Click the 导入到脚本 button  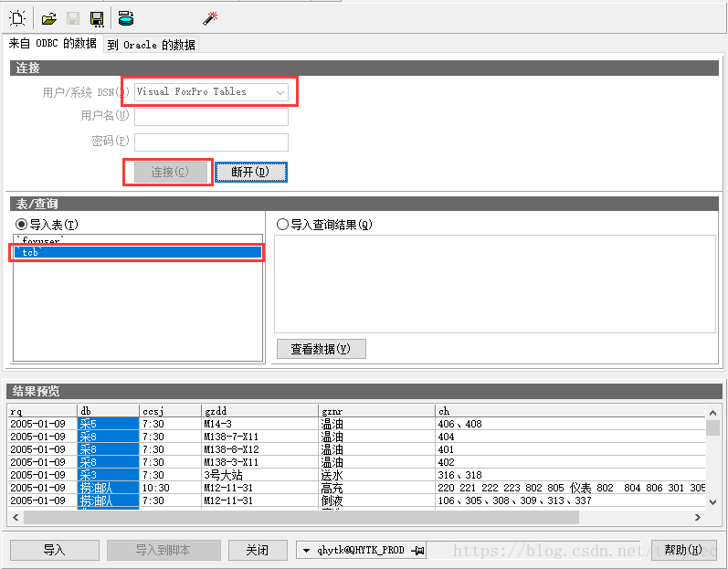tap(164, 550)
